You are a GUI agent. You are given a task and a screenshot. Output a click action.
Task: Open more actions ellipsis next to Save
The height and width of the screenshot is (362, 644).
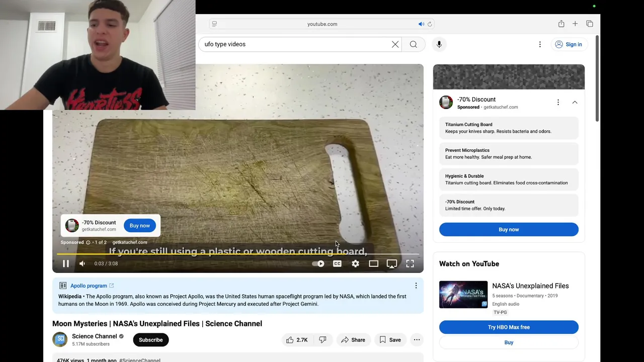417,340
